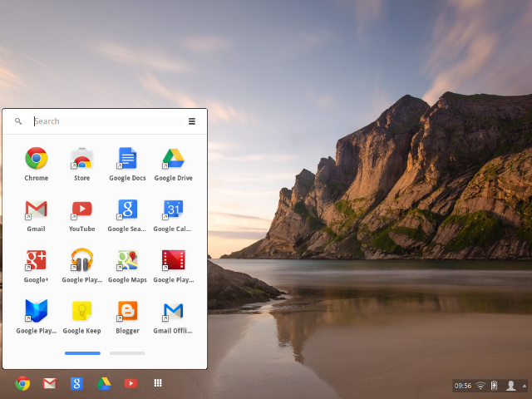532x399 pixels.
Task: Toggle the apps grid button on the shelf
Action: click(158, 383)
